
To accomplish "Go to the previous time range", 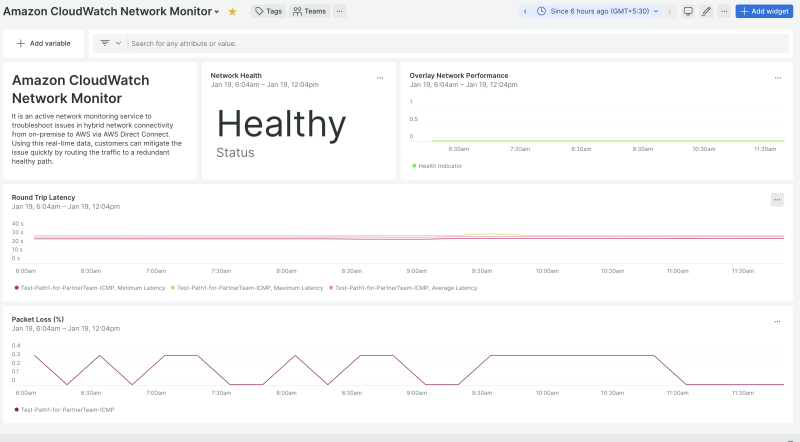I will (x=525, y=11).
